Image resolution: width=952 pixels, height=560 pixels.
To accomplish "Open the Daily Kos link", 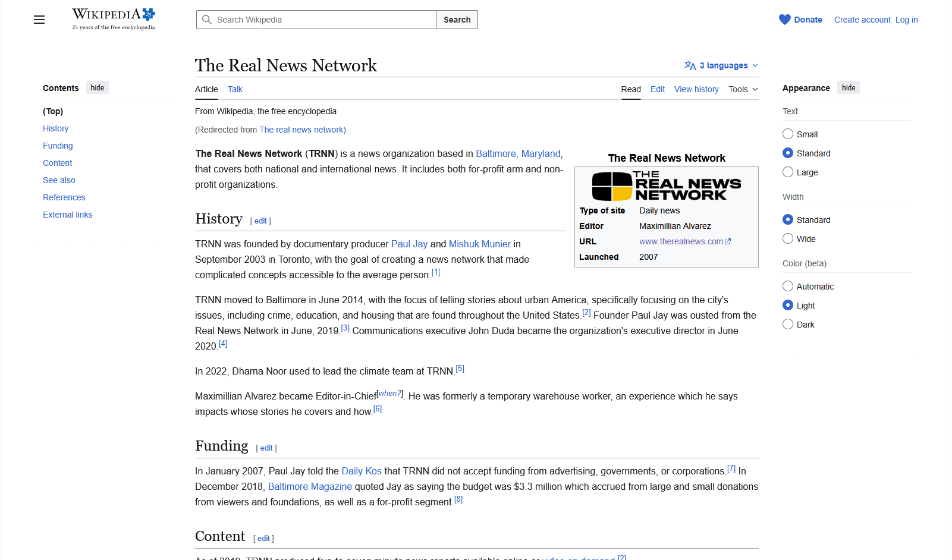I will (362, 471).
